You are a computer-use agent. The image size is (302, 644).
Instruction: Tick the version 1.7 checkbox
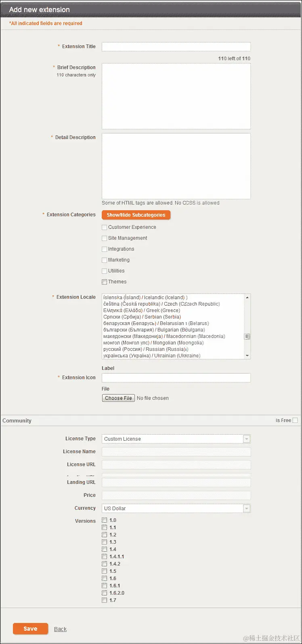tap(105, 600)
